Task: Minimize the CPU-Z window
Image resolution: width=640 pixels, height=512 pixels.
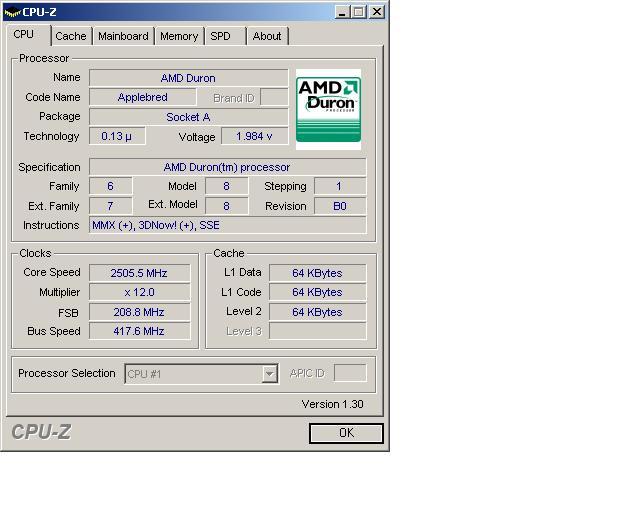Action: tap(342, 12)
